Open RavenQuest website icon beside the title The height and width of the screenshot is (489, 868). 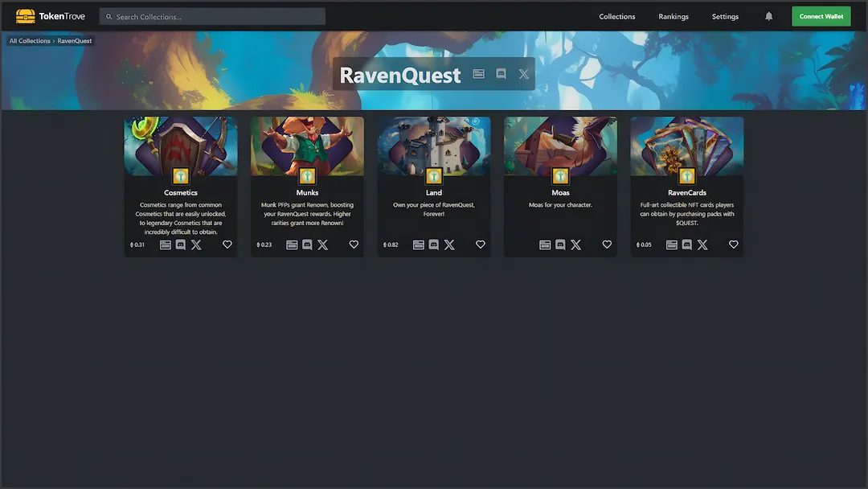tap(478, 73)
